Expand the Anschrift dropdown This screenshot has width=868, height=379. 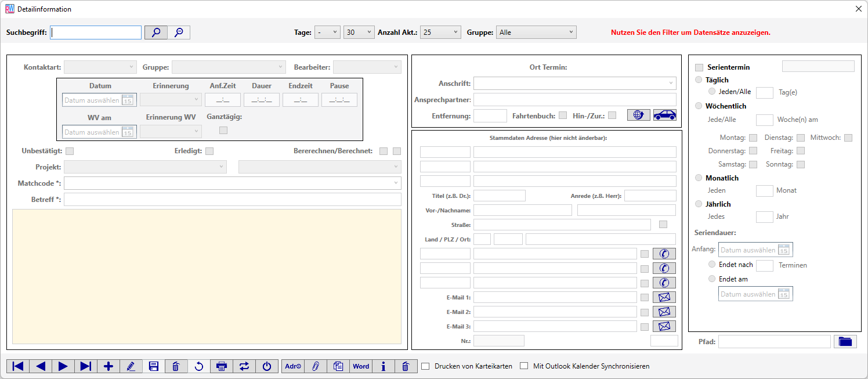tap(575, 83)
